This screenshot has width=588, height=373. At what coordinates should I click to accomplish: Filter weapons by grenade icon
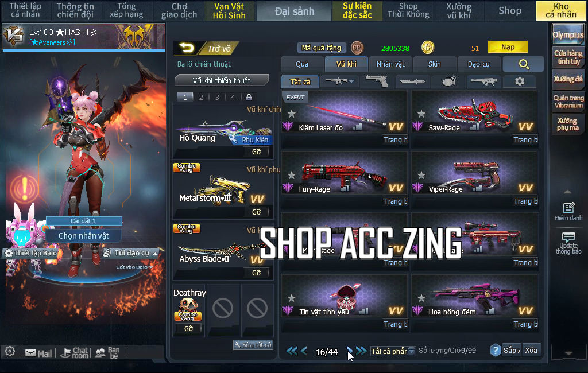(x=448, y=81)
